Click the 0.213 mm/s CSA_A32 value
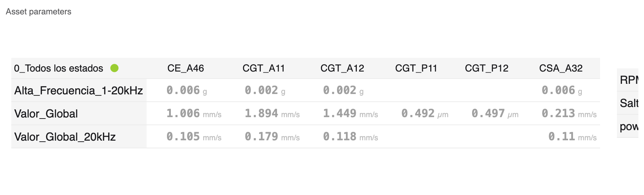Screen dimensions: 644x195 [569, 113]
